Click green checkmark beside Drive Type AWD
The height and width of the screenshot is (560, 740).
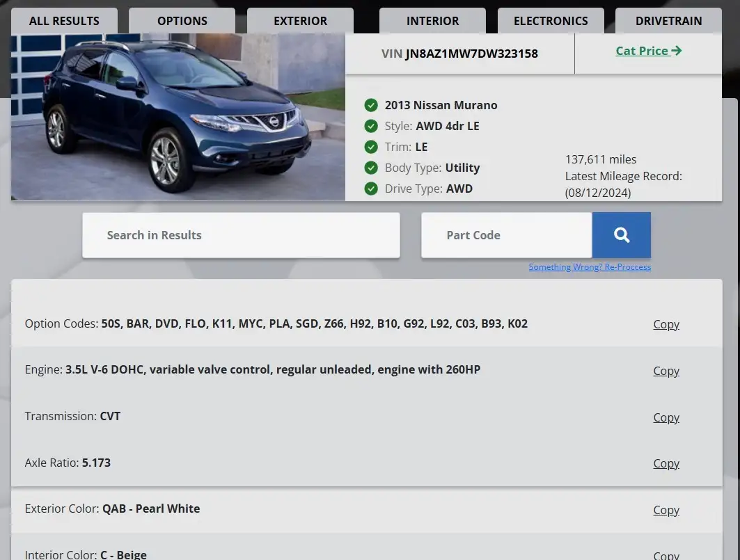(371, 189)
